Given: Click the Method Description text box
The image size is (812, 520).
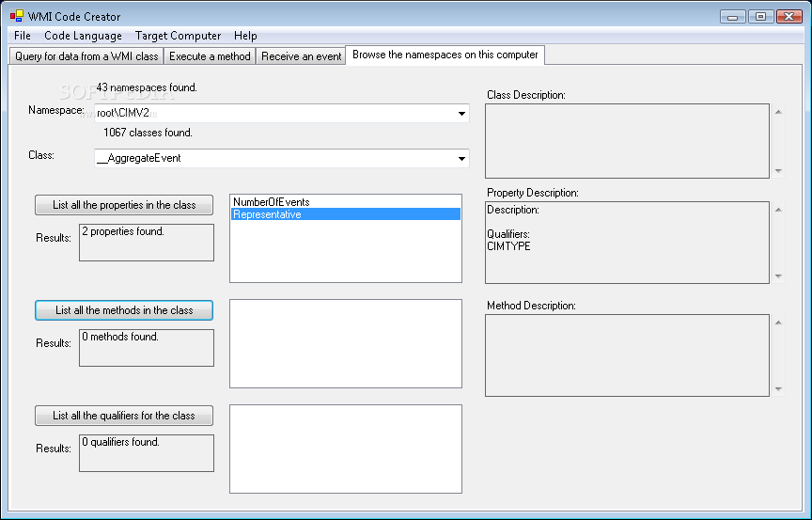Looking at the screenshot, I should click(627, 355).
